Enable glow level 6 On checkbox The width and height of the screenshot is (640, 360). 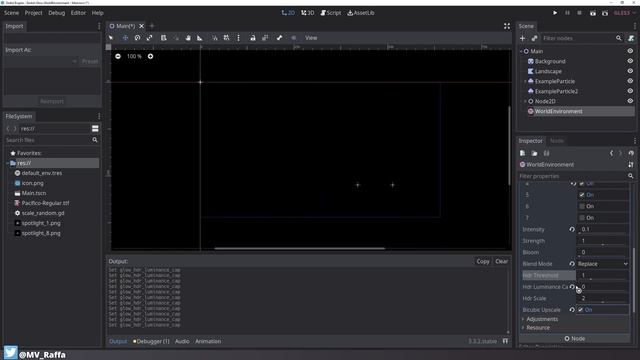pyautogui.click(x=582, y=206)
